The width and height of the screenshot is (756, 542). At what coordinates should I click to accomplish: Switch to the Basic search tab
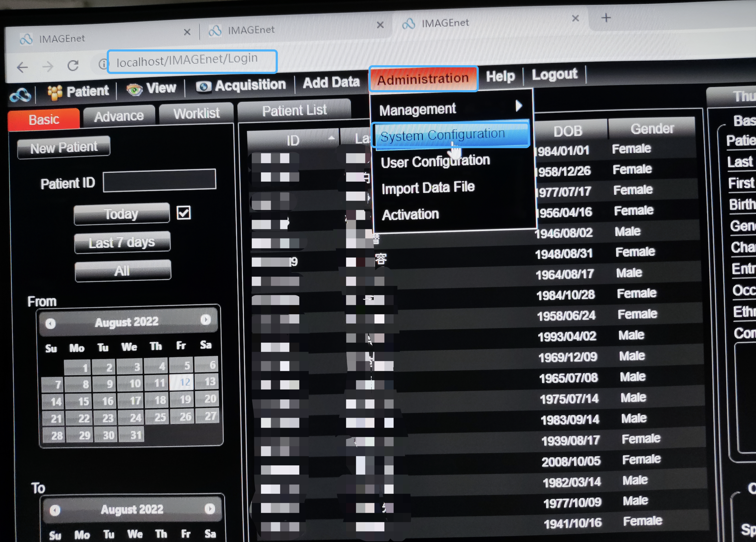tap(44, 120)
